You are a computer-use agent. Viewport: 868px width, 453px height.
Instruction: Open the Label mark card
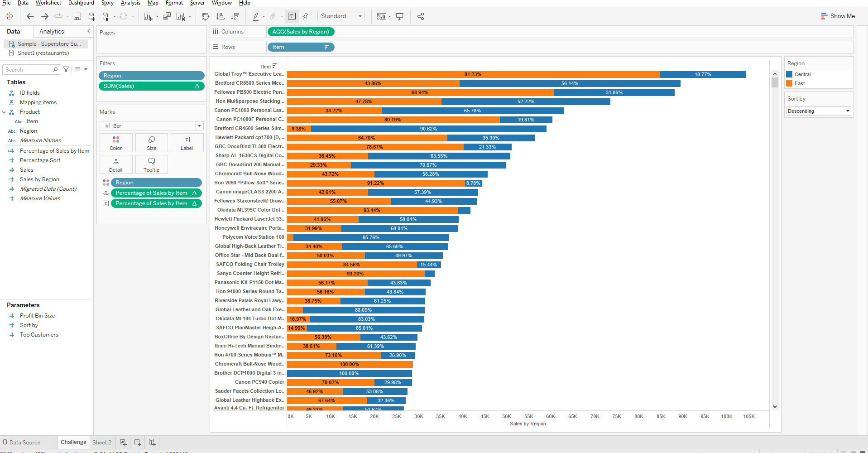(x=187, y=142)
